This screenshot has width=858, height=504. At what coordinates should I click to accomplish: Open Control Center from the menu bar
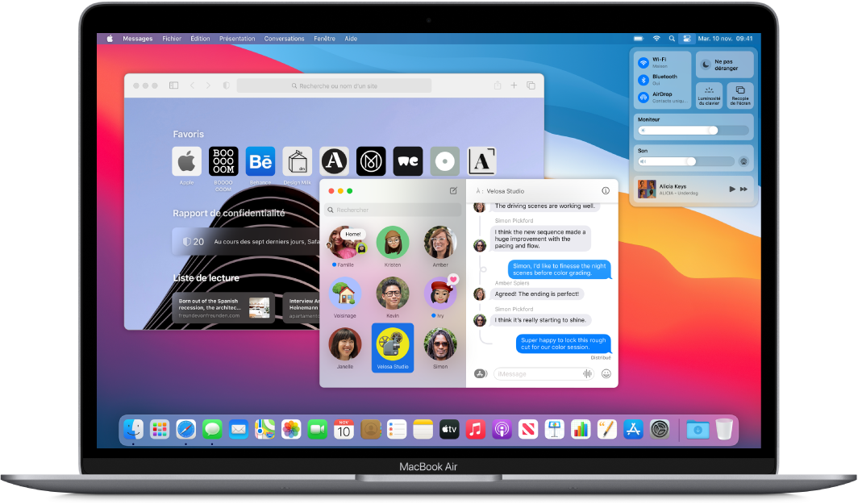[x=685, y=38]
